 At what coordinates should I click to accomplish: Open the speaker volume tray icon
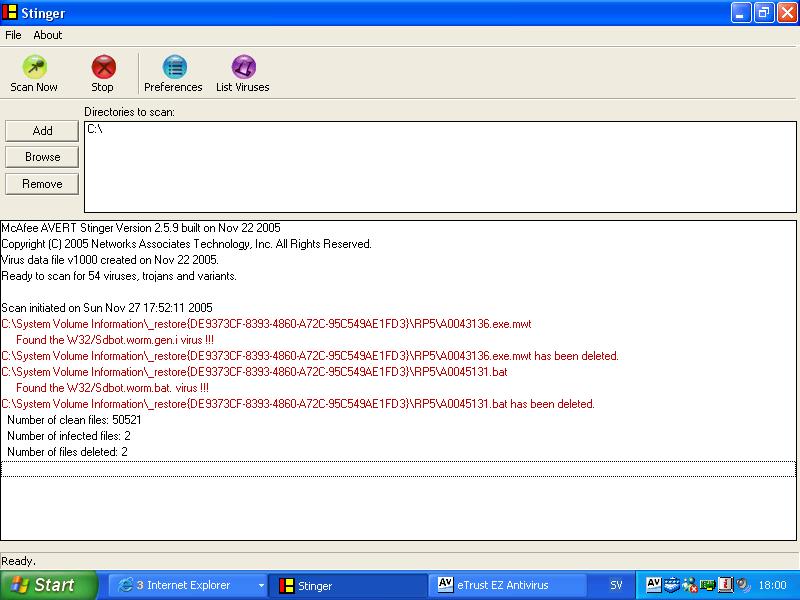point(742,585)
